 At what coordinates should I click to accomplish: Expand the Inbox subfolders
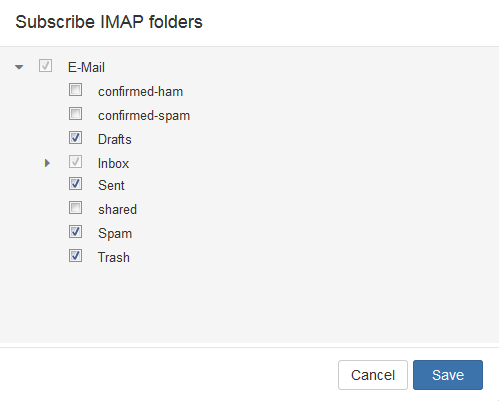pyautogui.click(x=47, y=163)
